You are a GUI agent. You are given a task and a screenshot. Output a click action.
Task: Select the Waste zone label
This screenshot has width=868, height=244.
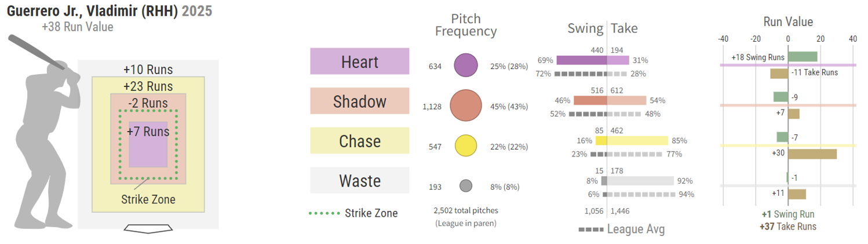[x=360, y=181]
